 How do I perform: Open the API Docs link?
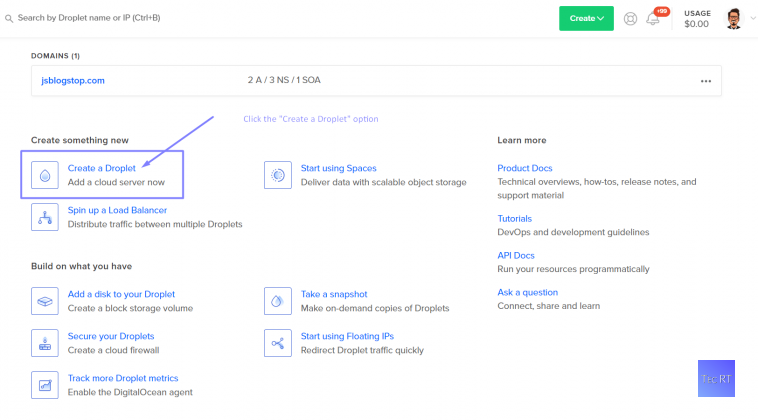[x=516, y=256]
